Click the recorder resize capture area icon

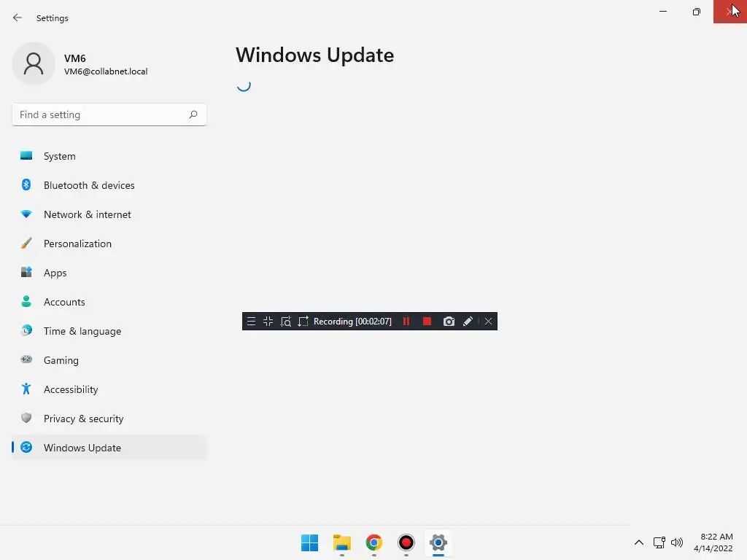(x=303, y=322)
